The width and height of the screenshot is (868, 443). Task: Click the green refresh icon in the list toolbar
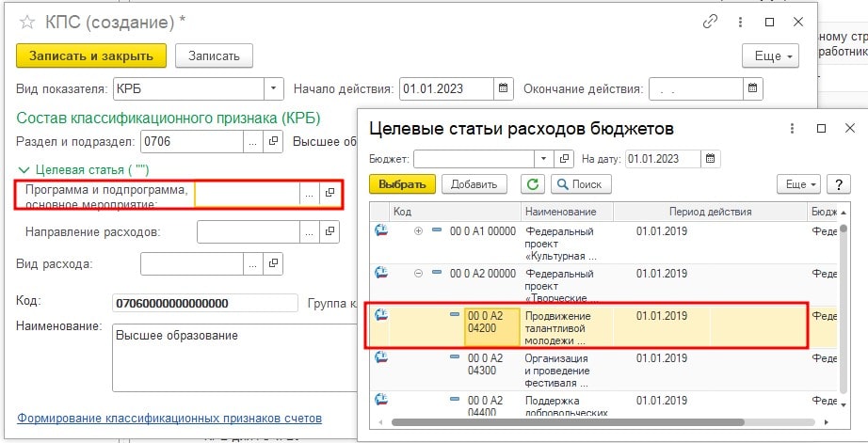[x=533, y=184]
